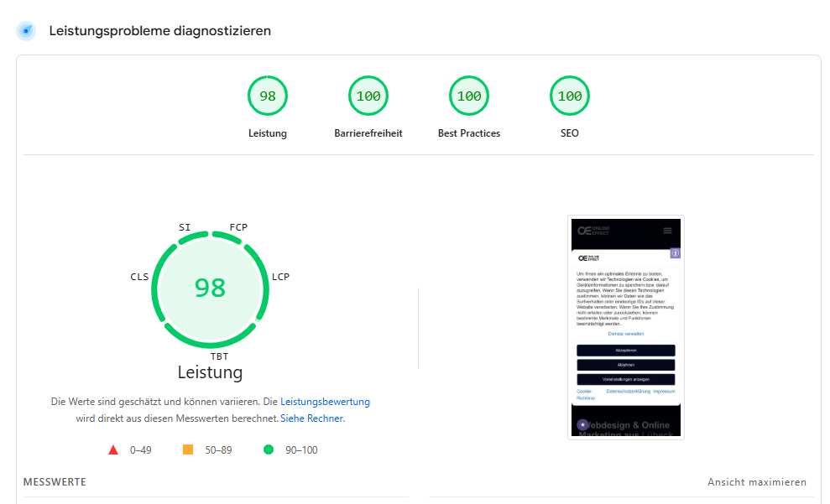This screenshot has height=504, width=830.
Task: Click the SEO score circle
Action: click(569, 95)
